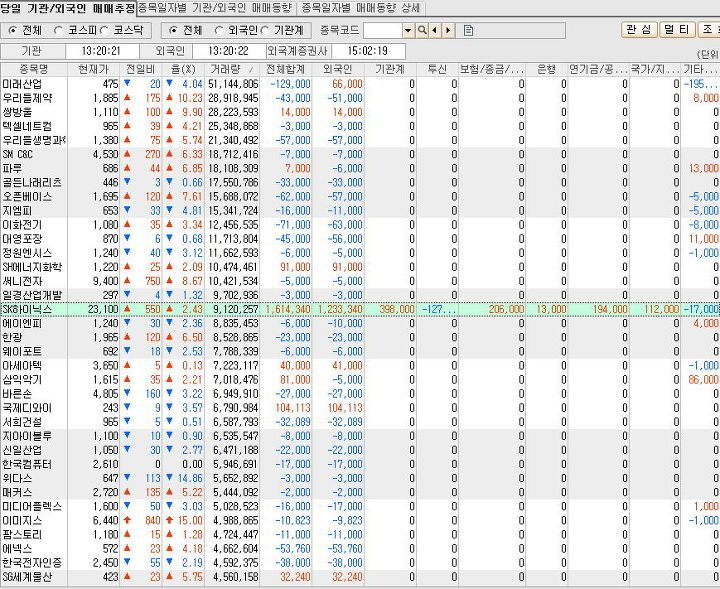The height and width of the screenshot is (589, 720).
Task: Select the 코스피 radio button
Action: click(x=58, y=31)
